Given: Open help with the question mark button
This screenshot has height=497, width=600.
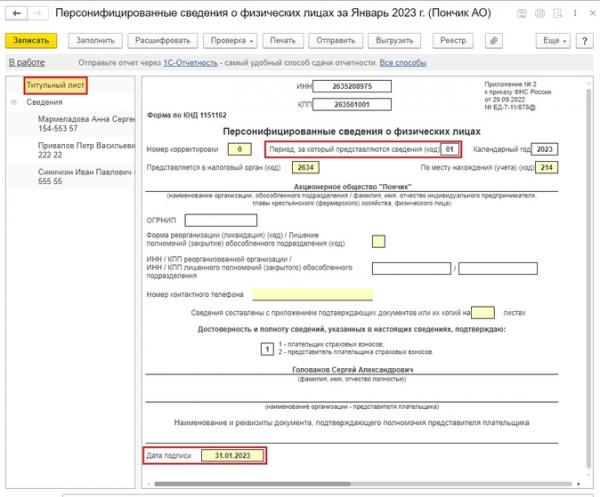Looking at the screenshot, I should click(x=584, y=41).
